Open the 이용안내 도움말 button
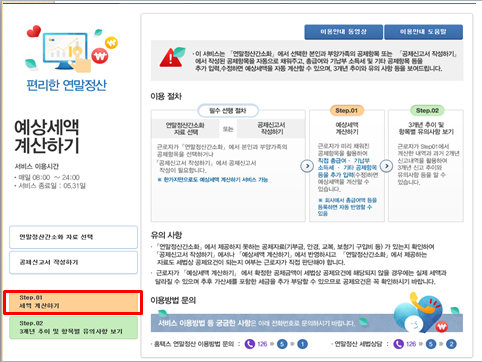Viewport: 482px width, 362px height. click(423, 32)
